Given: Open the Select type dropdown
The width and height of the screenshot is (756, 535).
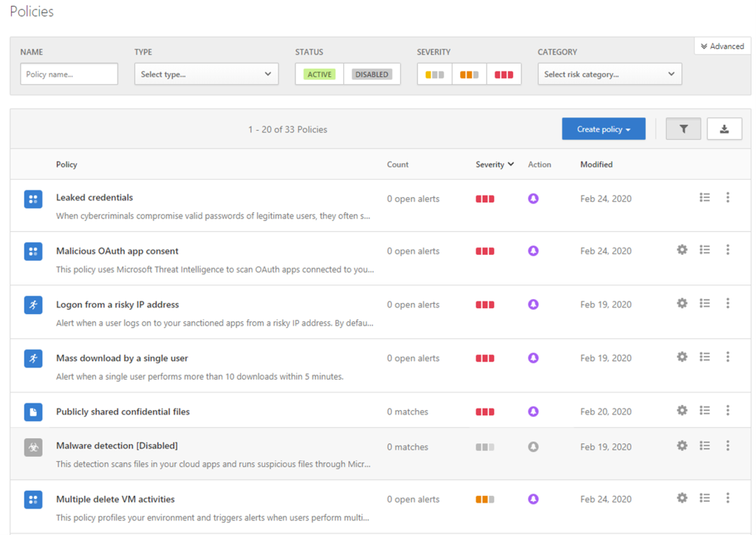Looking at the screenshot, I should [x=207, y=75].
